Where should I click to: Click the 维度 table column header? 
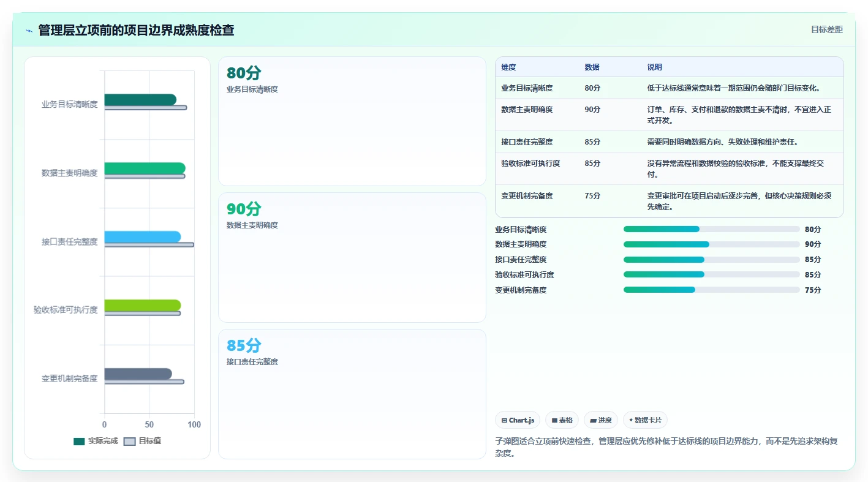[508, 67]
